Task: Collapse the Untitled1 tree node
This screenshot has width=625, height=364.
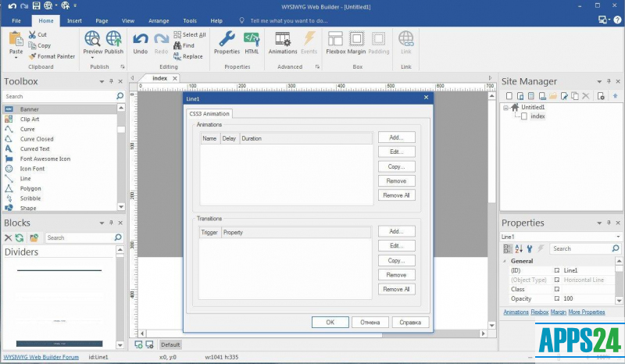Action: pyautogui.click(x=506, y=107)
